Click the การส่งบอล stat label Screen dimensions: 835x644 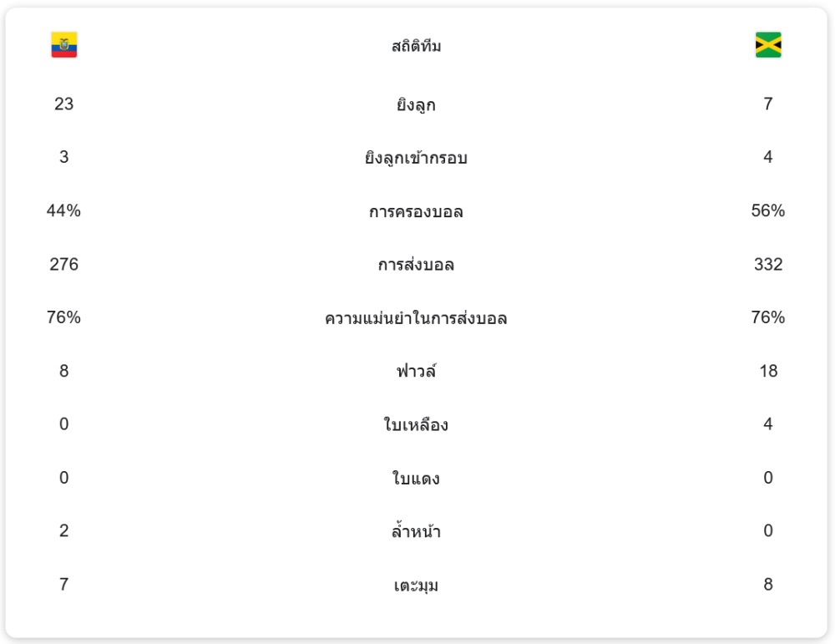[x=416, y=266]
